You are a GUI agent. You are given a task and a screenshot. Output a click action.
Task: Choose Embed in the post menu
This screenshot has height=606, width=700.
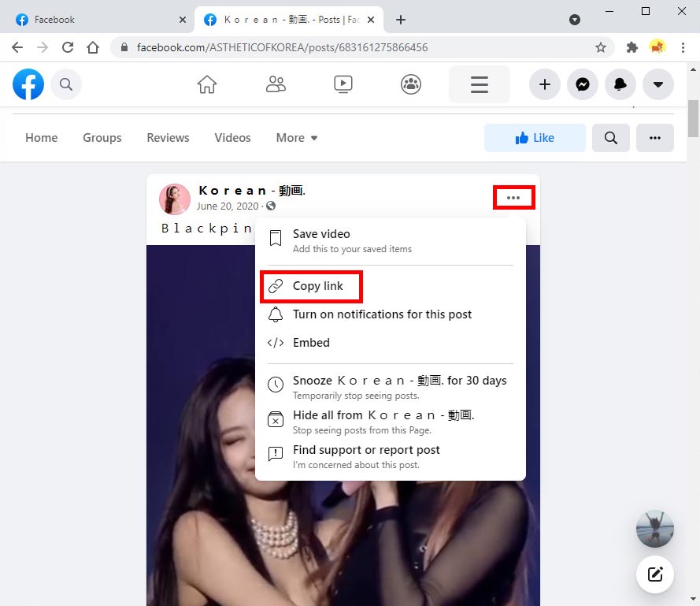(311, 343)
